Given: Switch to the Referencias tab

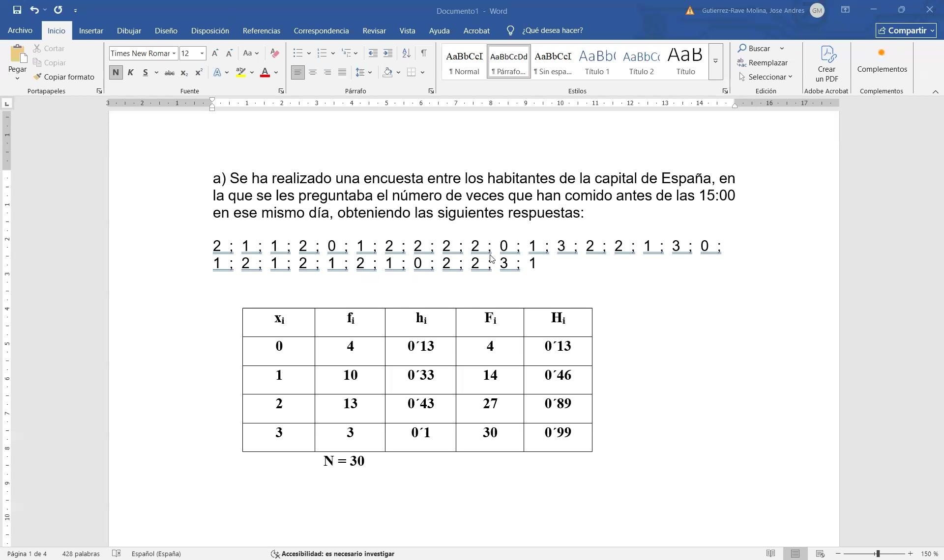Looking at the screenshot, I should (x=261, y=30).
